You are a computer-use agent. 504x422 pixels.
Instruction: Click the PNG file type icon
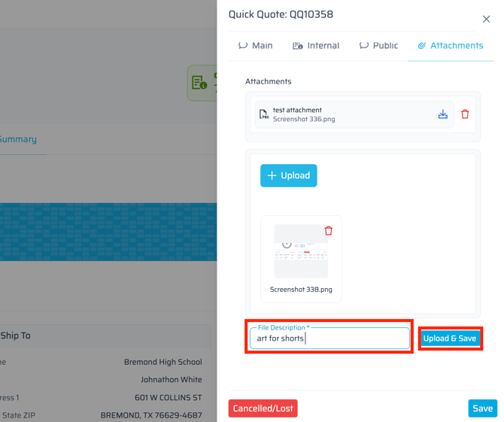264,114
